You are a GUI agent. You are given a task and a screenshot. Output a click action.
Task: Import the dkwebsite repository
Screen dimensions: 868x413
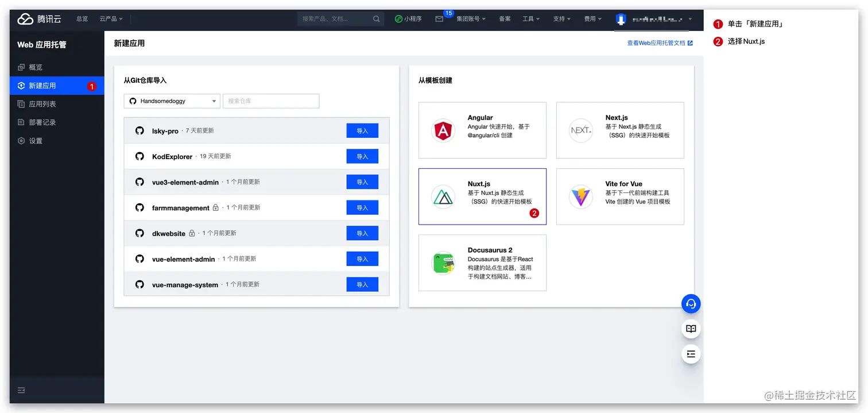coord(362,233)
